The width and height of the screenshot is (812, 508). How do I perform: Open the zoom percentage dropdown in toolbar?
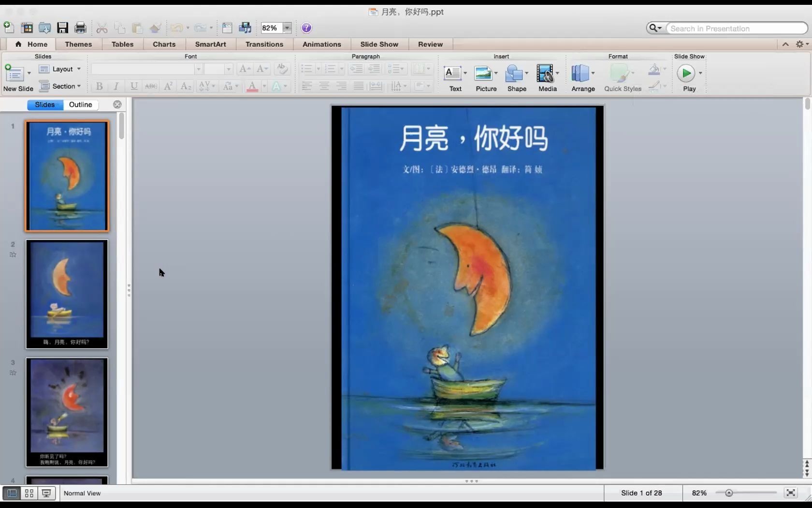click(287, 28)
